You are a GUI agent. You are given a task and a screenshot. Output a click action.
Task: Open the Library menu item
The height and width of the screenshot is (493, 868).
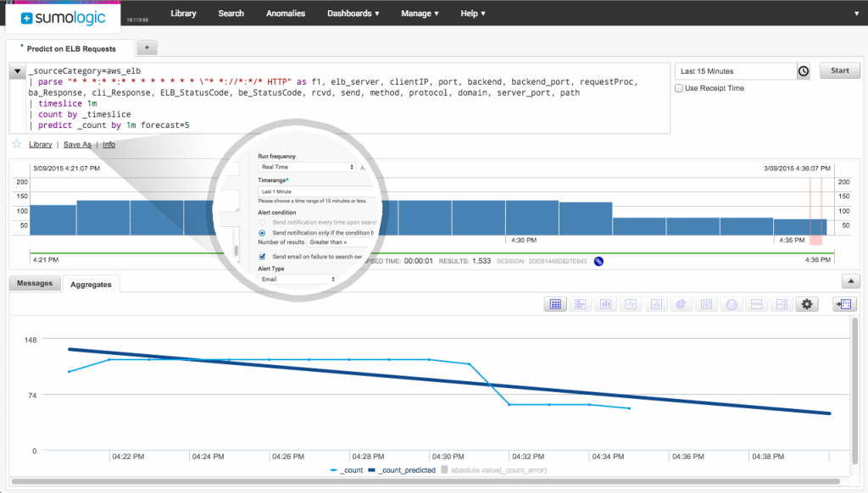coord(183,14)
